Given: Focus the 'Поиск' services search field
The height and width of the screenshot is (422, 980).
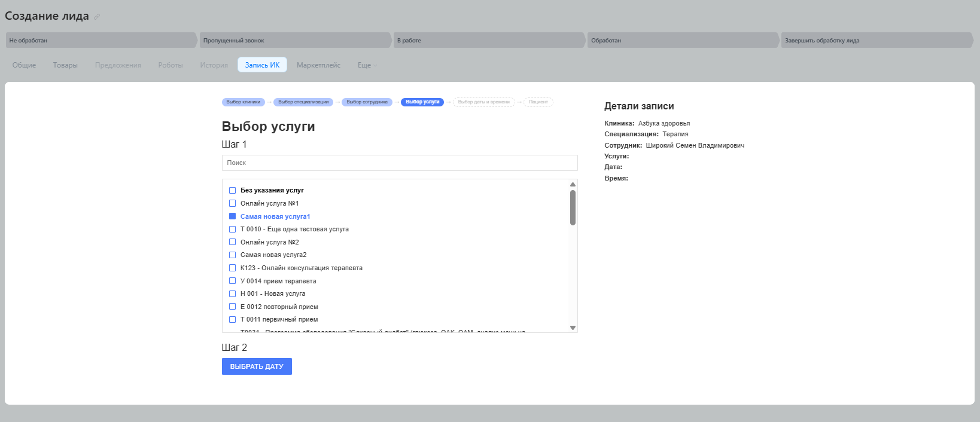Looking at the screenshot, I should click(400, 163).
